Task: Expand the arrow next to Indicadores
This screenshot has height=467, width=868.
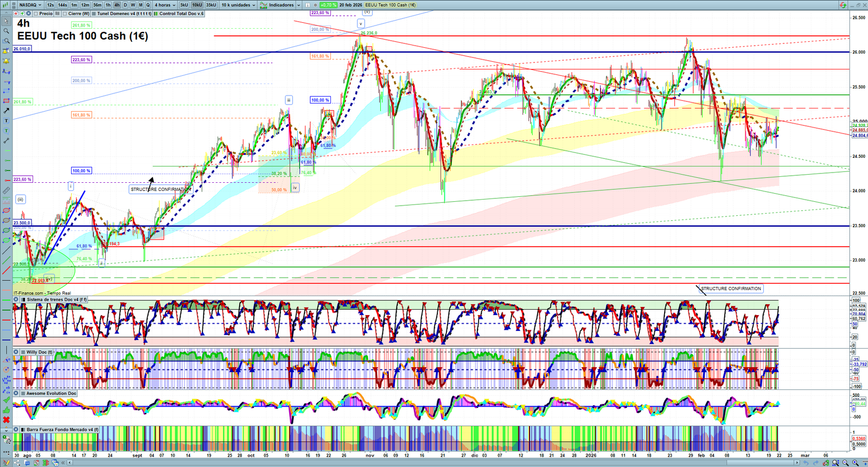Action: pos(298,5)
